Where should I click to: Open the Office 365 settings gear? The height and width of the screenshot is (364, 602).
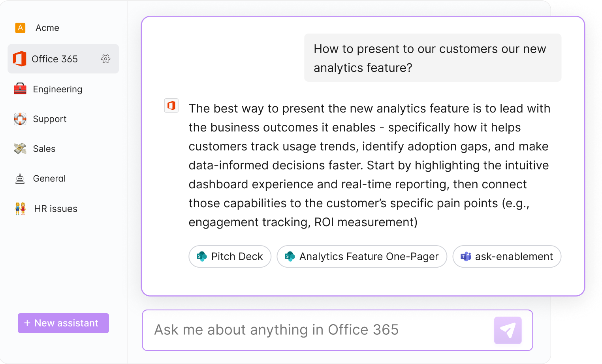(x=105, y=59)
